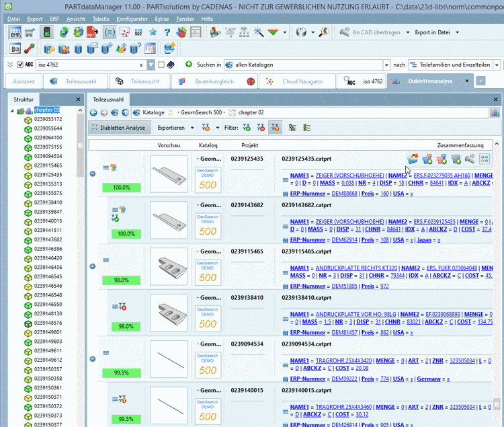Click the open-folder icon in first result row

pyautogui.click(x=412, y=159)
